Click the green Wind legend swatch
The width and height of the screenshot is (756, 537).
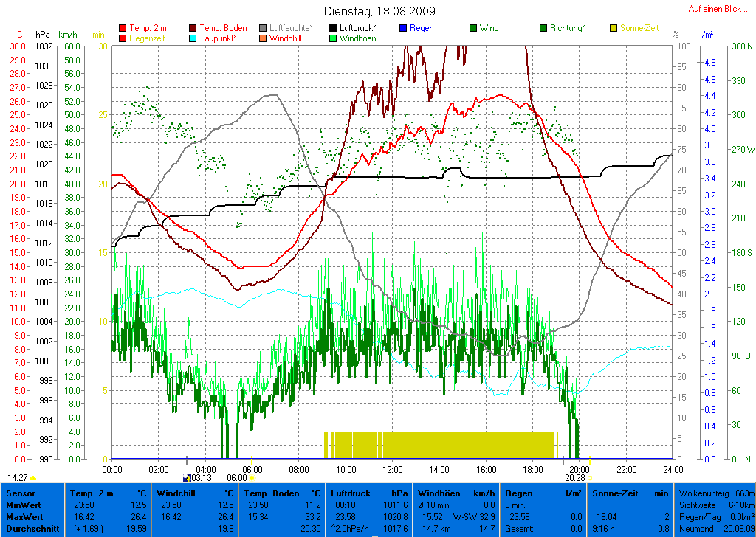(473, 29)
